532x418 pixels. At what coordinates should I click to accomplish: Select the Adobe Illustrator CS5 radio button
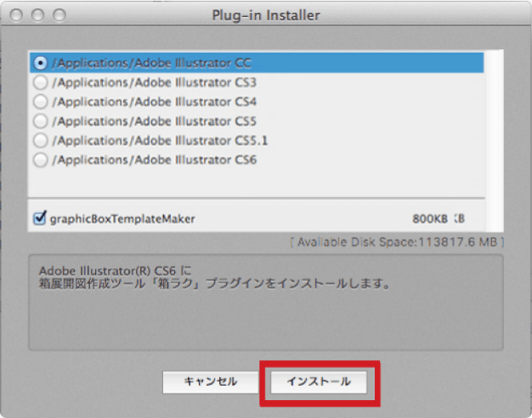40,121
